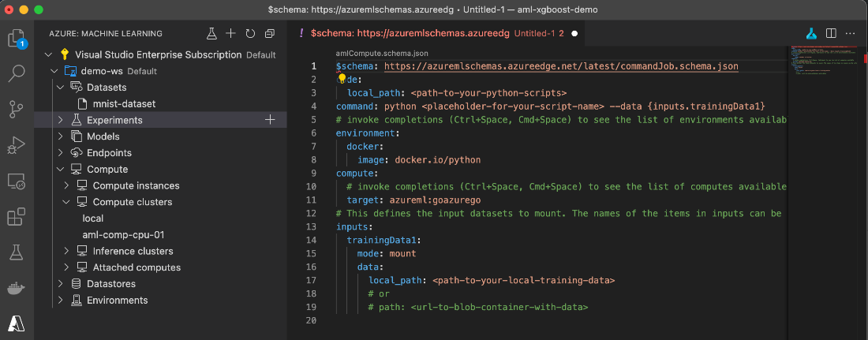Click the macOS green fullscreen window button
Viewport: 868px width, 340px height.
pyautogui.click(x=38, y=10)
